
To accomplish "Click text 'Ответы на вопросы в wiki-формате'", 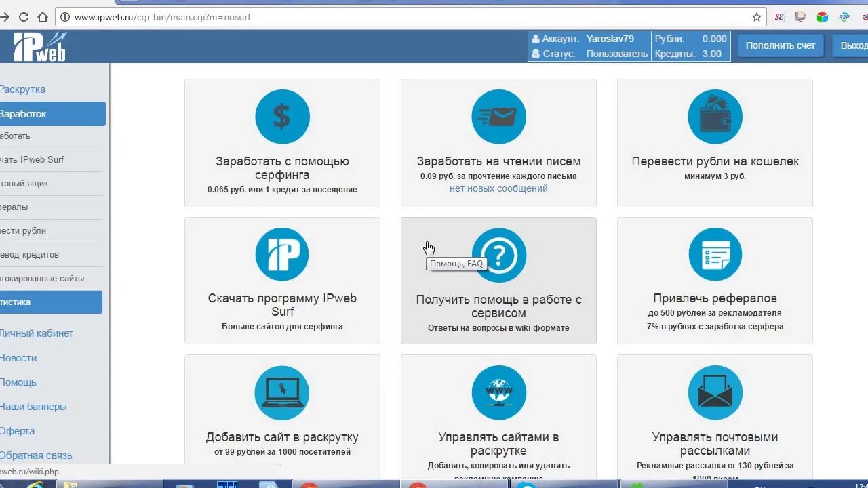I will pyautogui.click(x=498, y=328).
